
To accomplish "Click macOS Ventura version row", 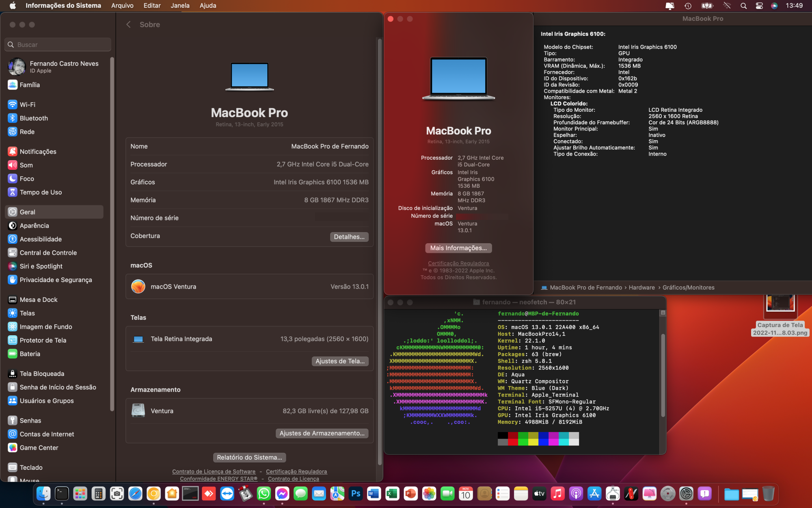I will (249, 287).
